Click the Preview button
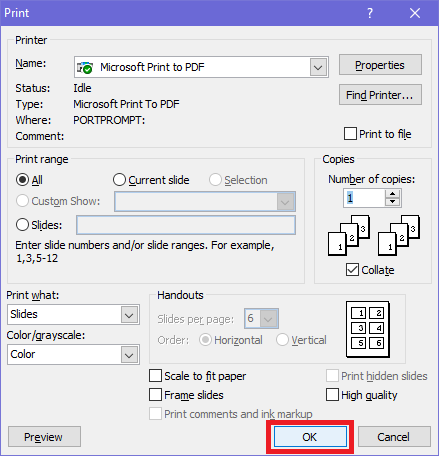 click(44, 437)
